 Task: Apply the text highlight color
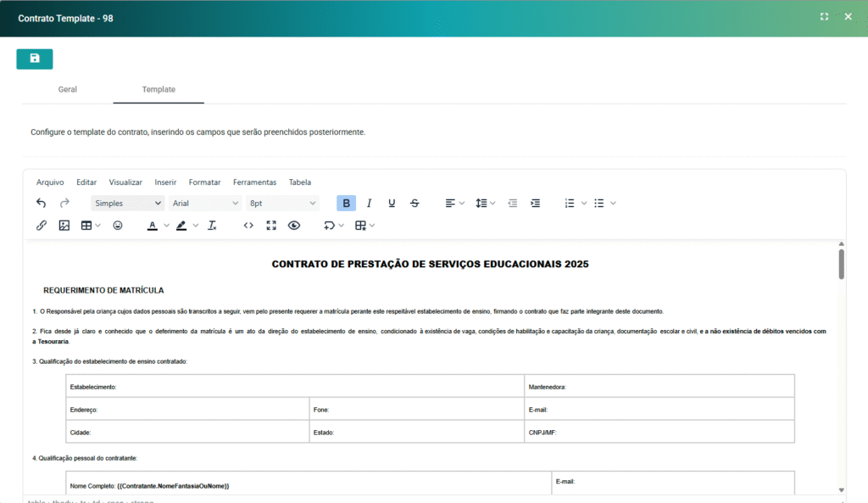point(181,226)
